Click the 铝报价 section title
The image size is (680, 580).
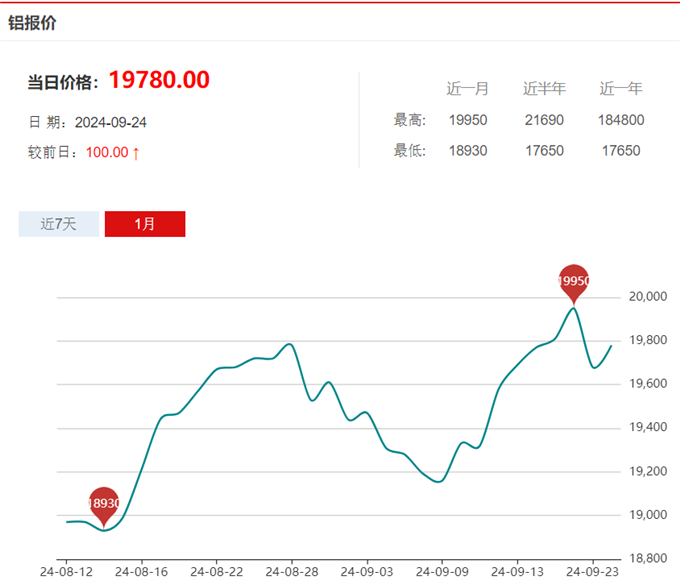[32, 22]
